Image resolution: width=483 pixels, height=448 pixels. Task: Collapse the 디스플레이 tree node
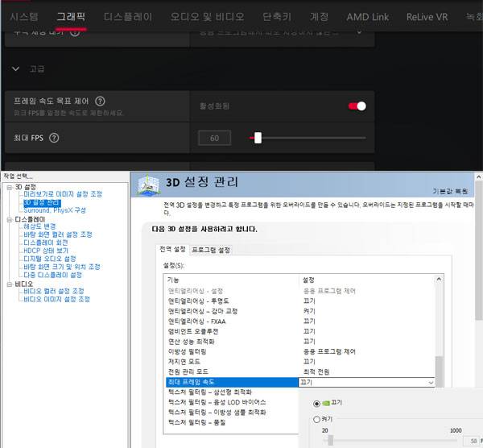(x=6, y=218)
